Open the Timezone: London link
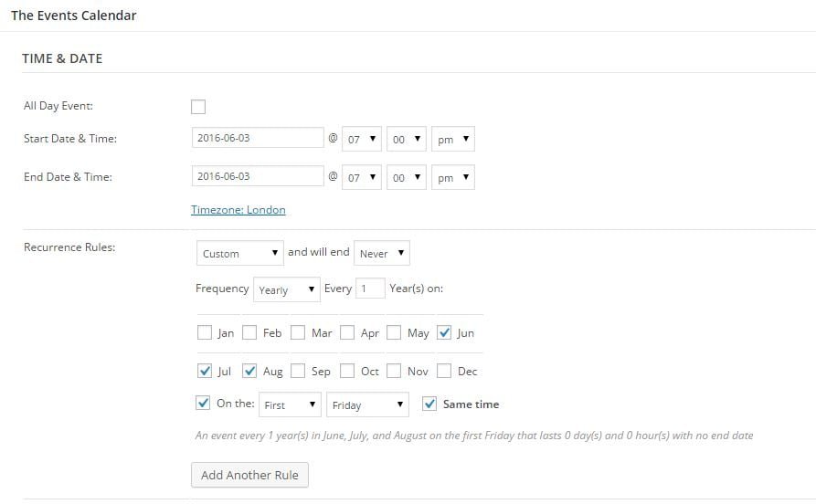 pos(238,210)
